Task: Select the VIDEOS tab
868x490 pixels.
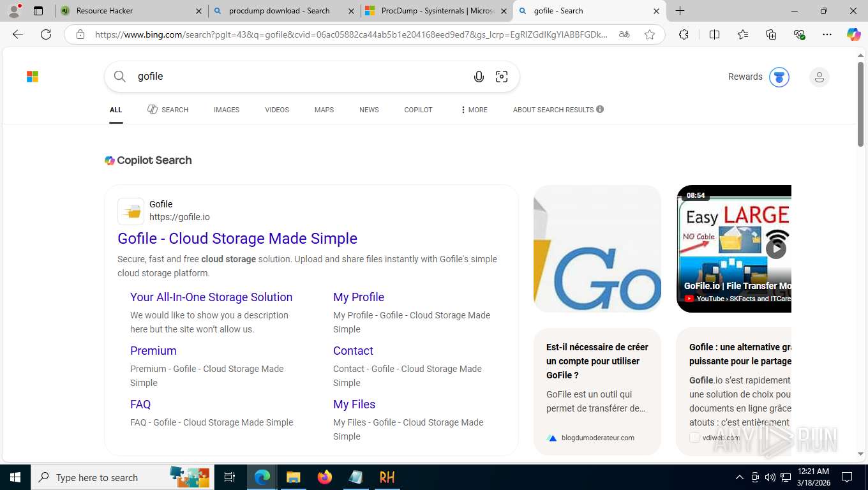Action: [x=277, y=110]
